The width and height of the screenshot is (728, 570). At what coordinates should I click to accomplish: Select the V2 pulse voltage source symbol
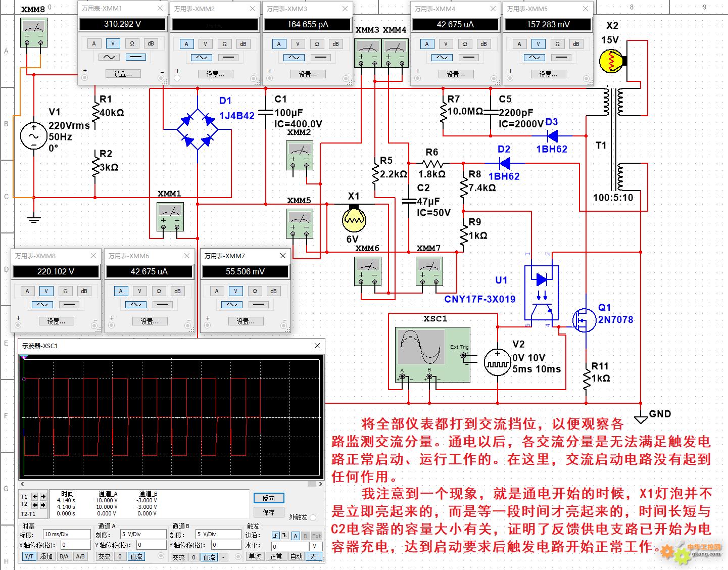pos(497,363)
